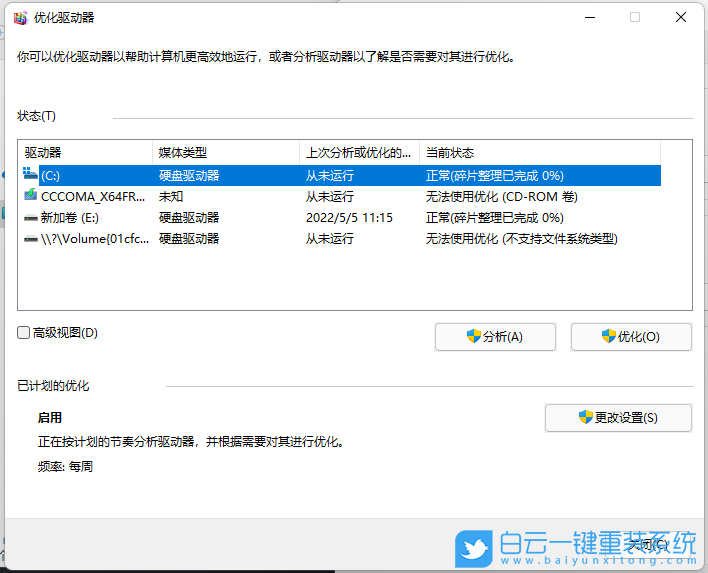Click 硬盘驱动器 media type in E: row

(x=189, y=218)
